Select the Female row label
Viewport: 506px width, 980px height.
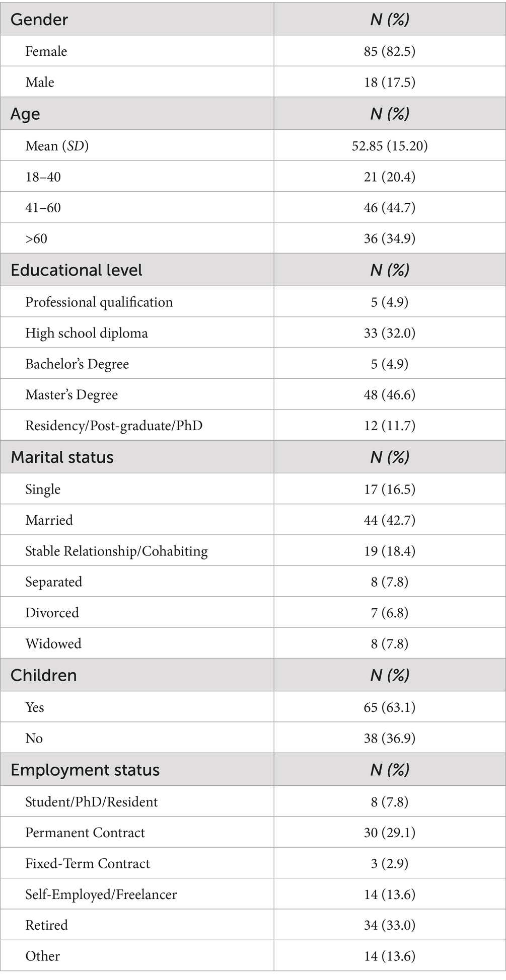(46, 51)
